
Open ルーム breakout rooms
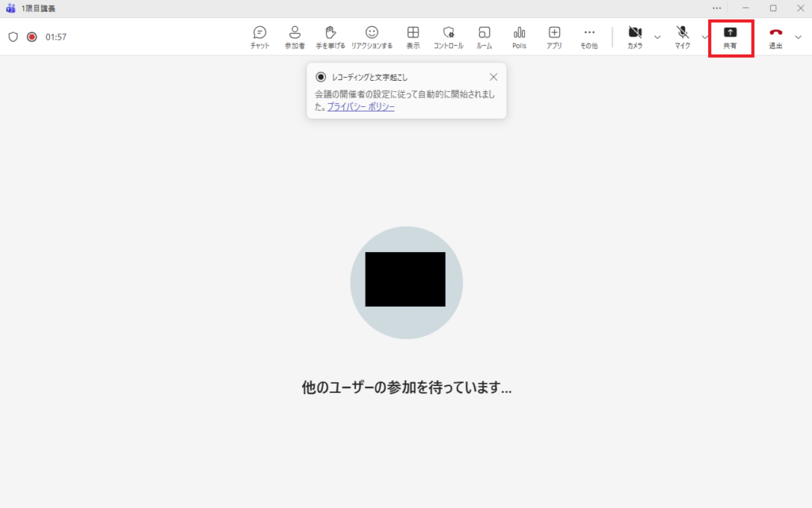(484, 36)
